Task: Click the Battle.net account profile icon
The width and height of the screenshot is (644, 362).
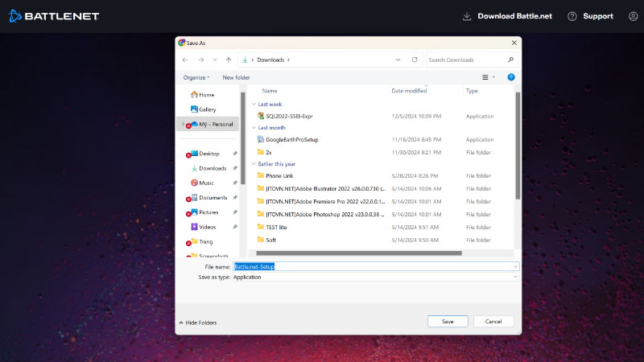Action: 633,16
